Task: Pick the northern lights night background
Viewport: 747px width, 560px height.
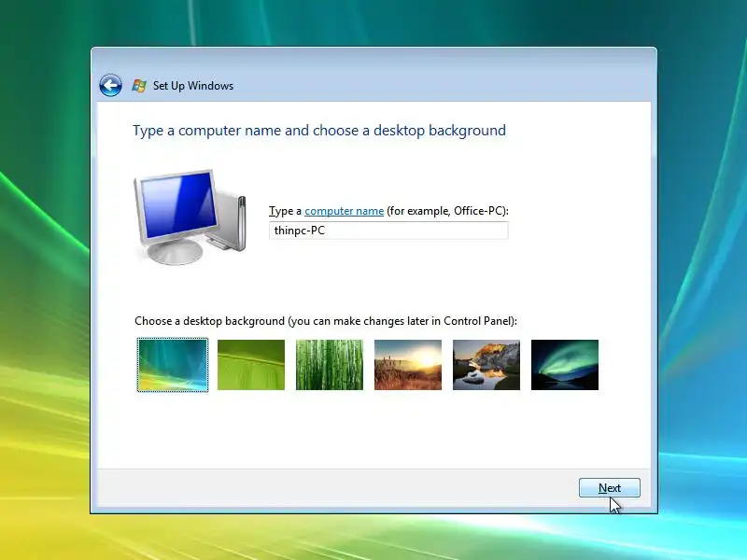Action: 565,365
